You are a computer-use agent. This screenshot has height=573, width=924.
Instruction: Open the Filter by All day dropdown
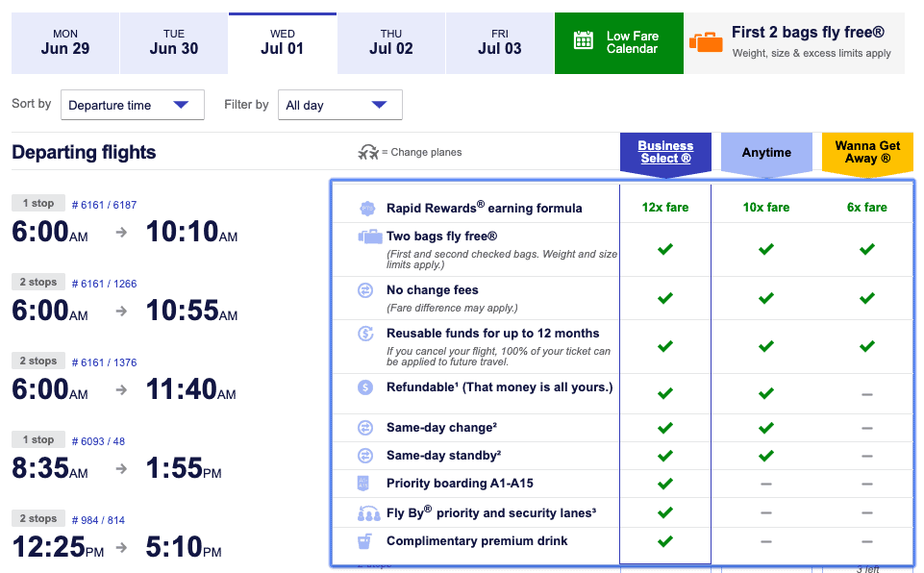pos(340,105)
